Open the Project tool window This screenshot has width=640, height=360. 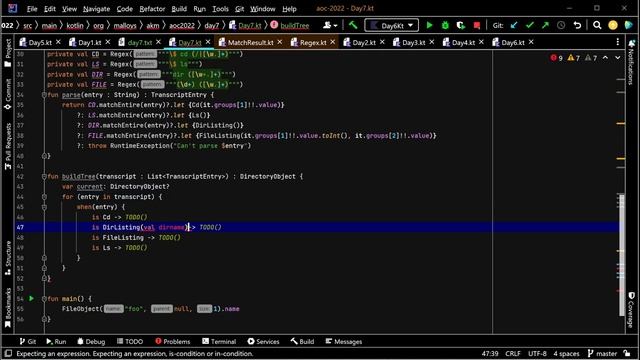8,53
